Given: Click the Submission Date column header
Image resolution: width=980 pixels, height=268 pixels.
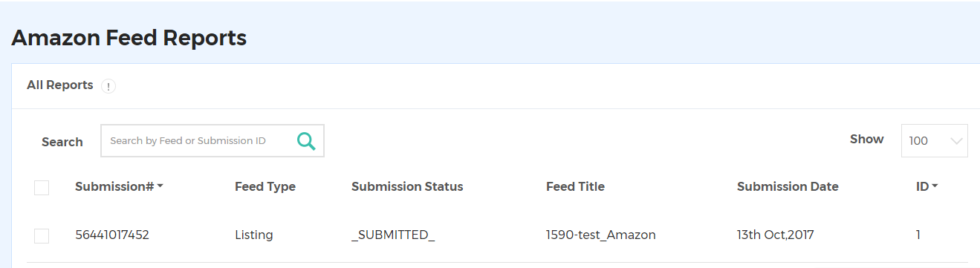Looking at the screenshot, I should pos(788,187).
